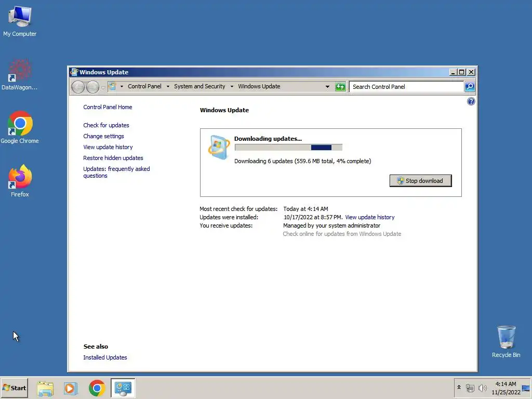Refresh the page with green arrows
This screenshot has height=399, width=532.
pyautogui.click(x=340, y=87)
